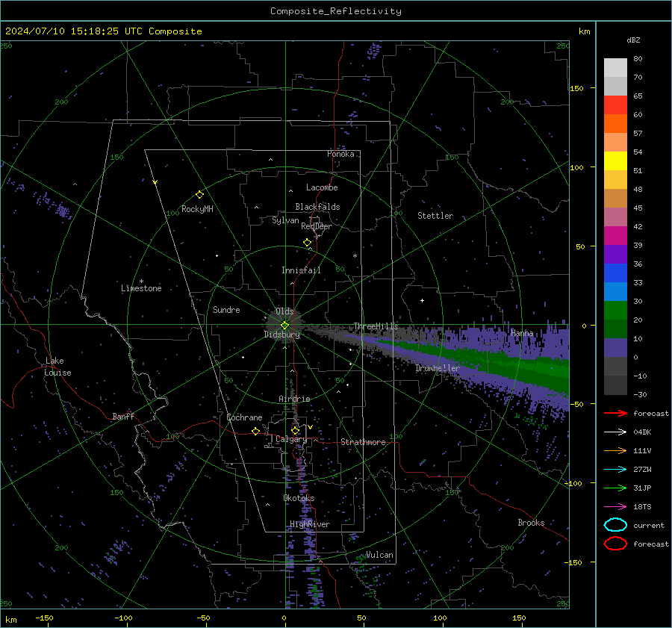Click the Didsbury label

coord(281,335)
